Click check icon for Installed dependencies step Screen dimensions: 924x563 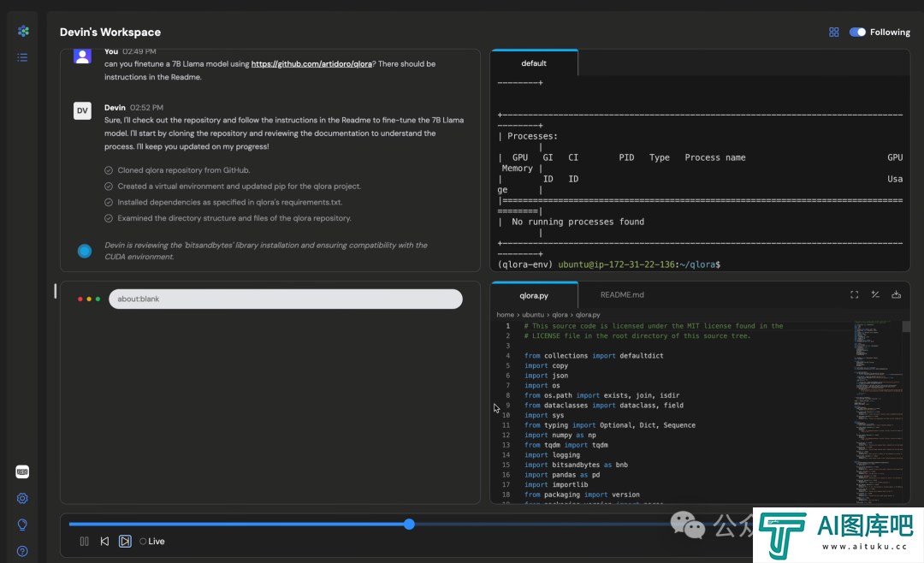point(109,202)
